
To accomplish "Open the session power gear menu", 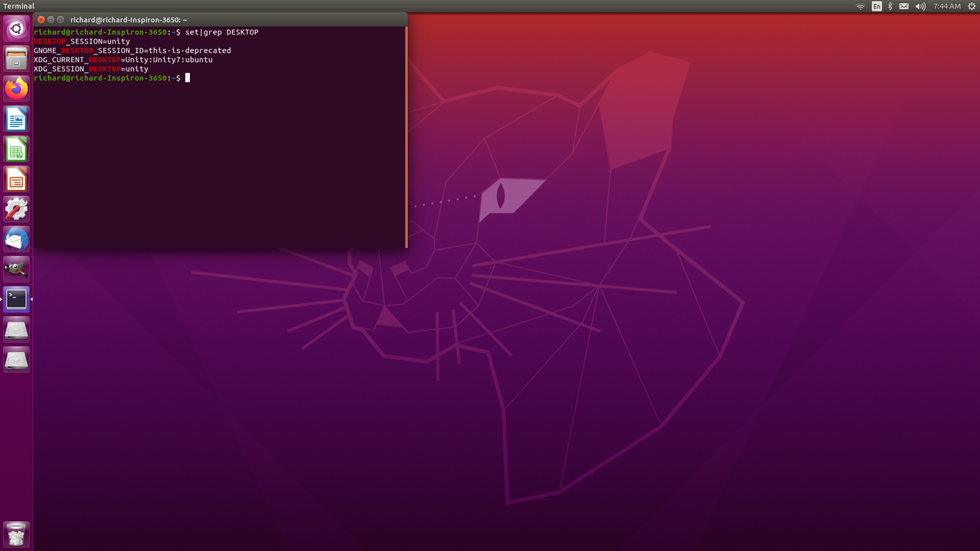I will (970, 6).
